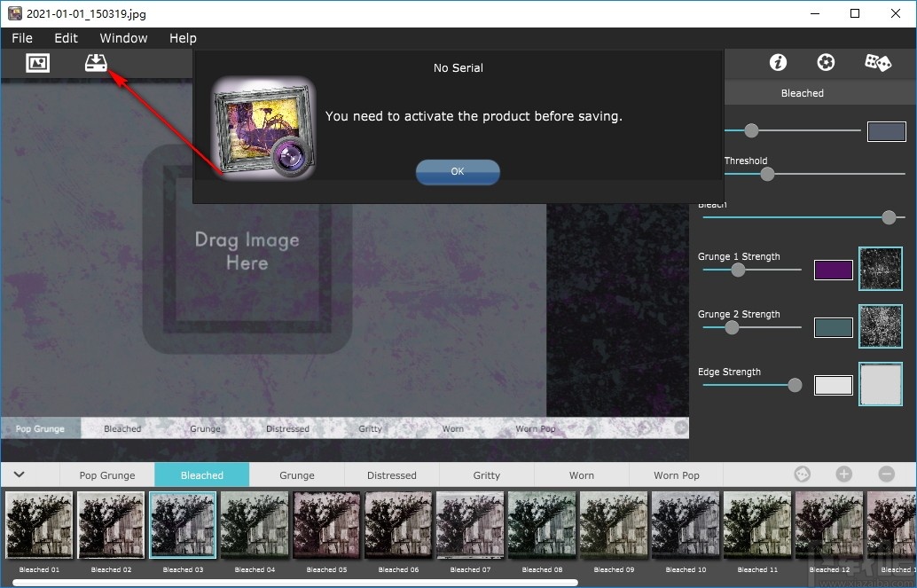Click the horizontal preset scrollbar

pyautogui.click(x=293, y=583)
